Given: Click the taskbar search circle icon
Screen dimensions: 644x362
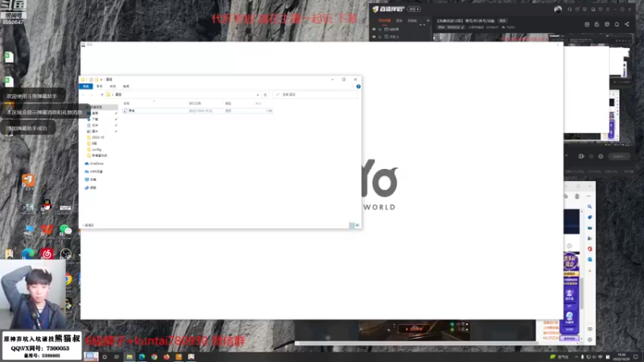Looking at the screenshot, I should [x=105, y=356].
